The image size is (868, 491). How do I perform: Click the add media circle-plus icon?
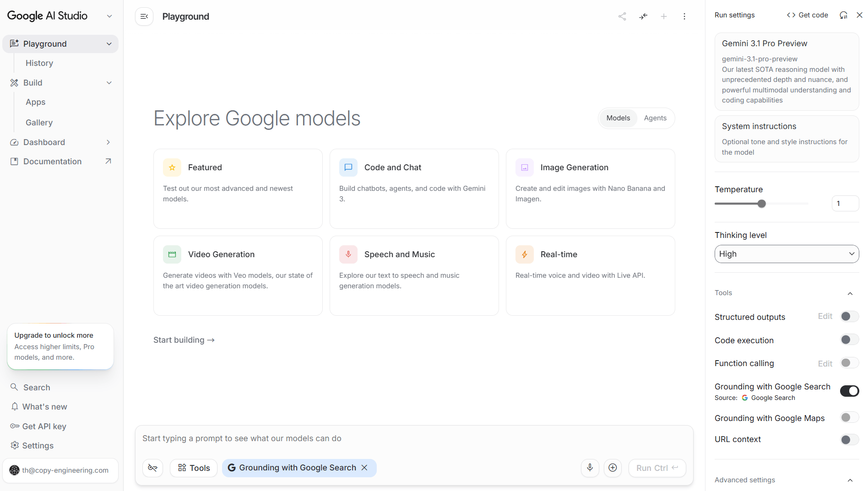coord(613,468)
